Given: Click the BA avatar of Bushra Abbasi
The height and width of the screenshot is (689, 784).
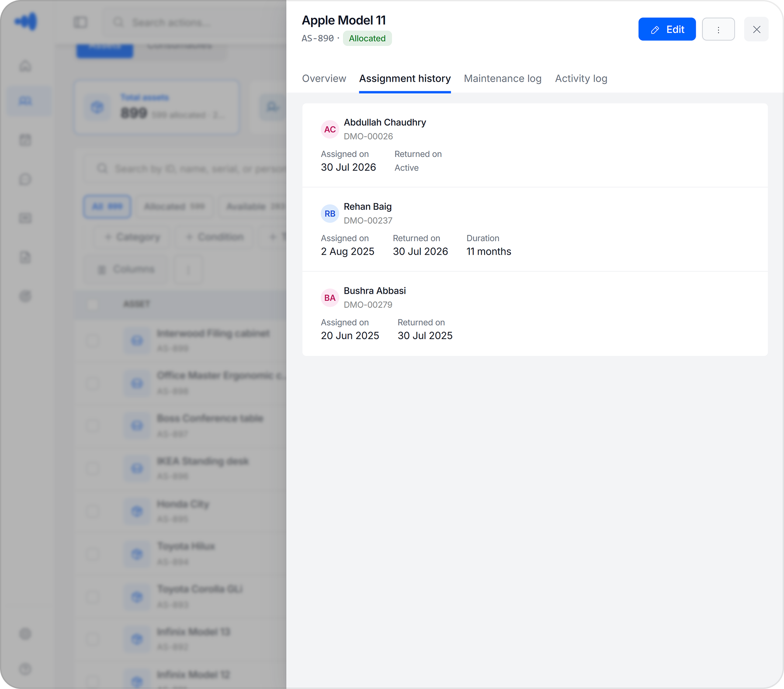Looking at the screenshot, I should click(x=330, y=298).
